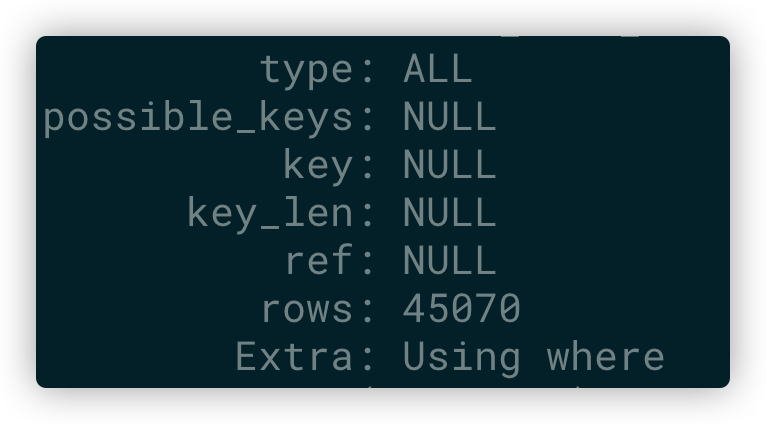Select the NULL value beside ref
Screen dimensions: 766x424
(449, 261)
